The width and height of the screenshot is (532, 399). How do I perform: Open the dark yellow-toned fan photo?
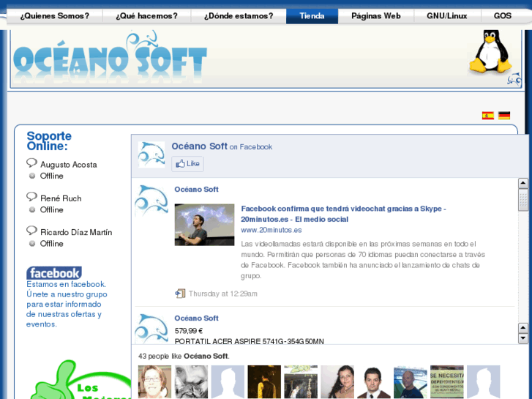click(264, 381)
